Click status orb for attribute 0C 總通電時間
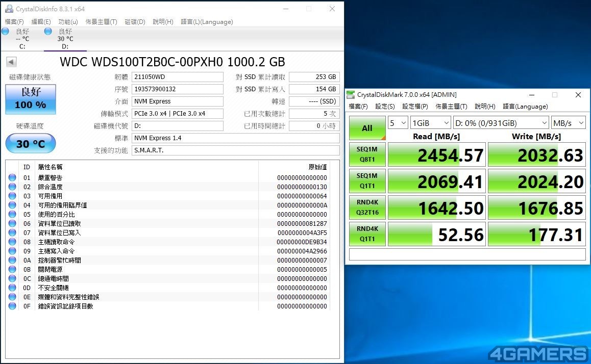This screenshot has height=364, width=591. click(x=12, y=278)
